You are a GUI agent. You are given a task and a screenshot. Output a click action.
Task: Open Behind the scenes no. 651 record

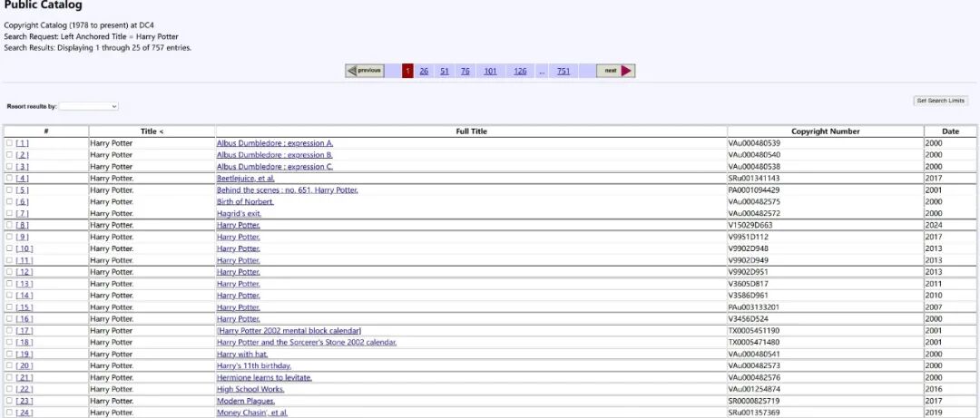288,190
